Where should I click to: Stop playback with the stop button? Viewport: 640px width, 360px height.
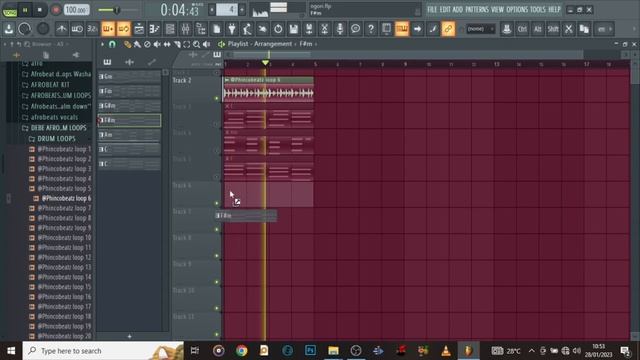click(x=40, y=10)
